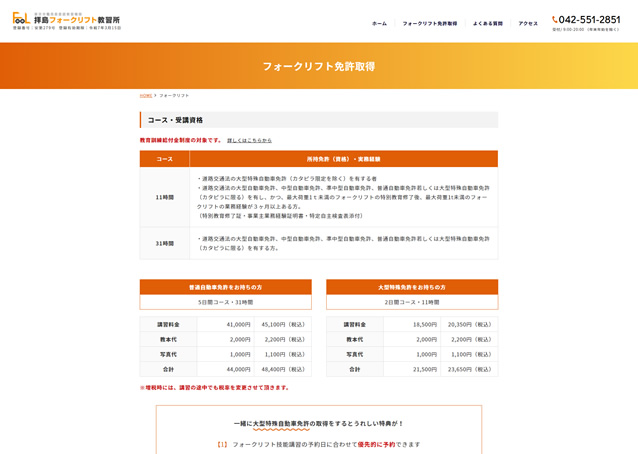Click the phone number 042-551-2851
This screenshot has width=638, height=454.
[x=589, y=20]
